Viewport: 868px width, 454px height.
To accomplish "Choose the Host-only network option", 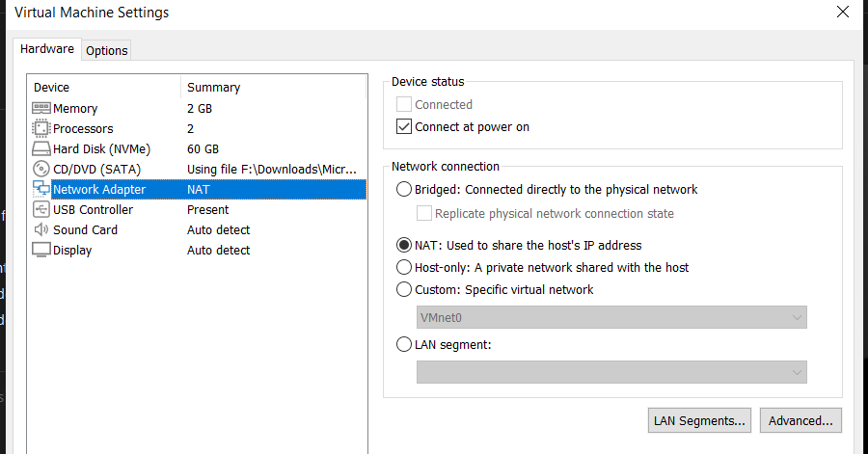I will [405, 267].
